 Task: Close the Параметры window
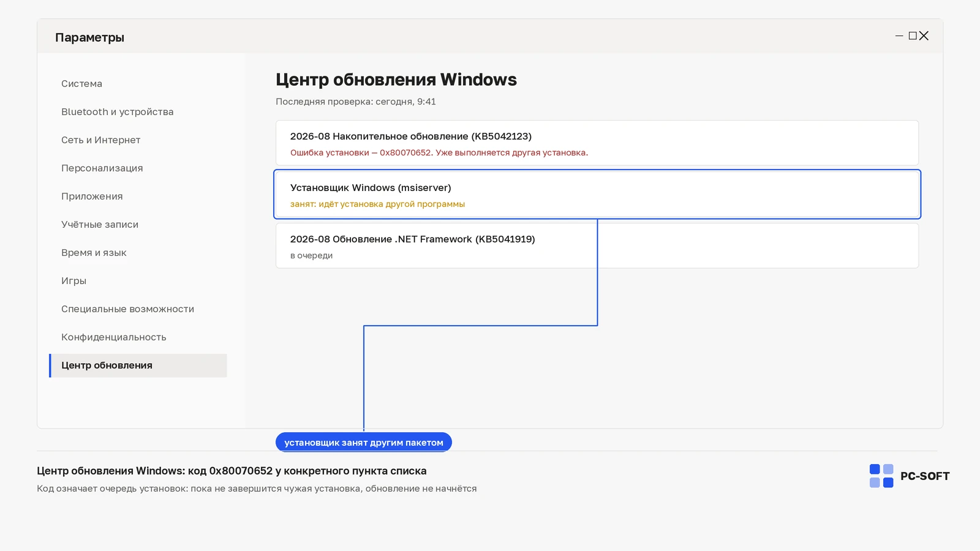coord(924,36)
